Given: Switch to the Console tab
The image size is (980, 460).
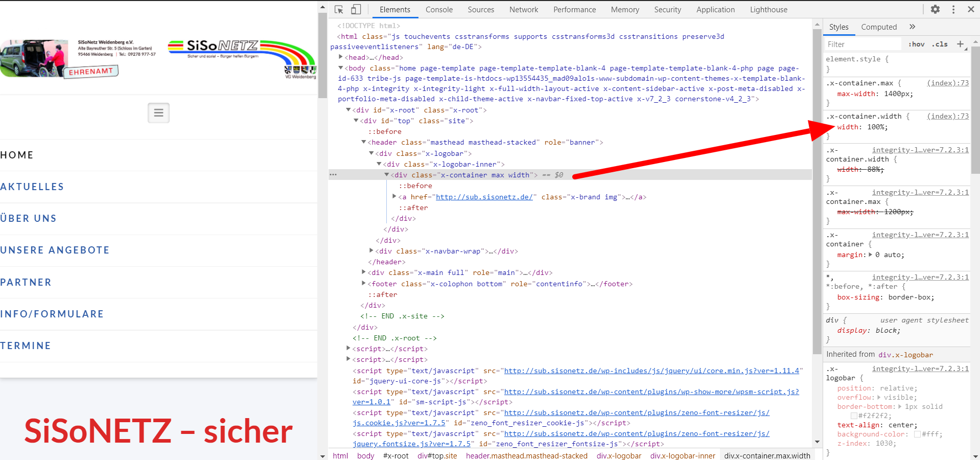Looking at the screenshot, I should pyautogui.click(x=439, y=10).
